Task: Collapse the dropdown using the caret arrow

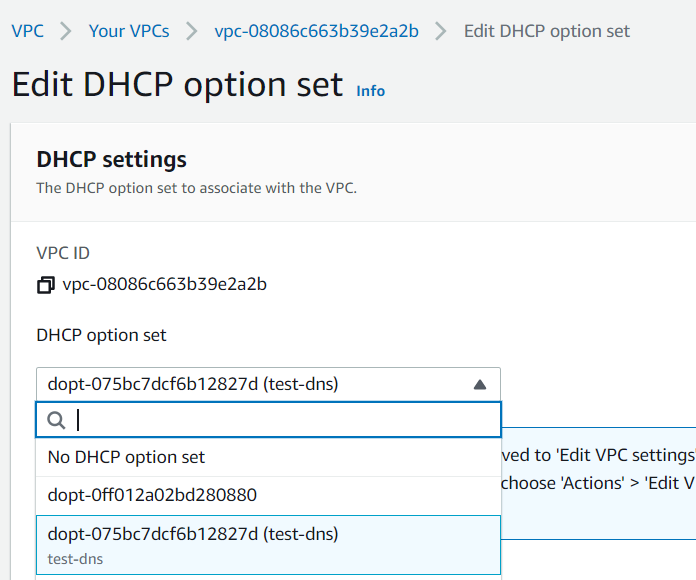Action: pos(479,384)
